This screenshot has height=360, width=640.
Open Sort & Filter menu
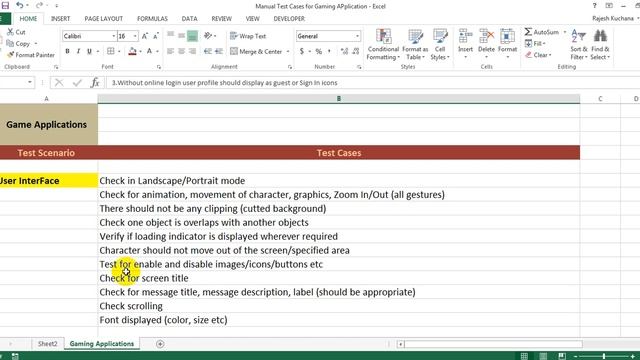point(579,44)
